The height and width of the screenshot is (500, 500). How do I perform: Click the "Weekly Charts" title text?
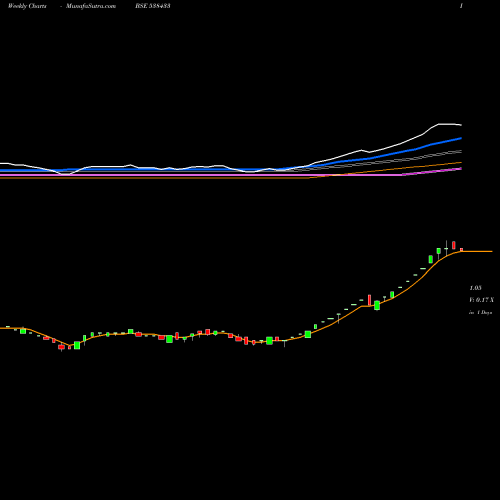pyautogui.click(x=27, y=6)
